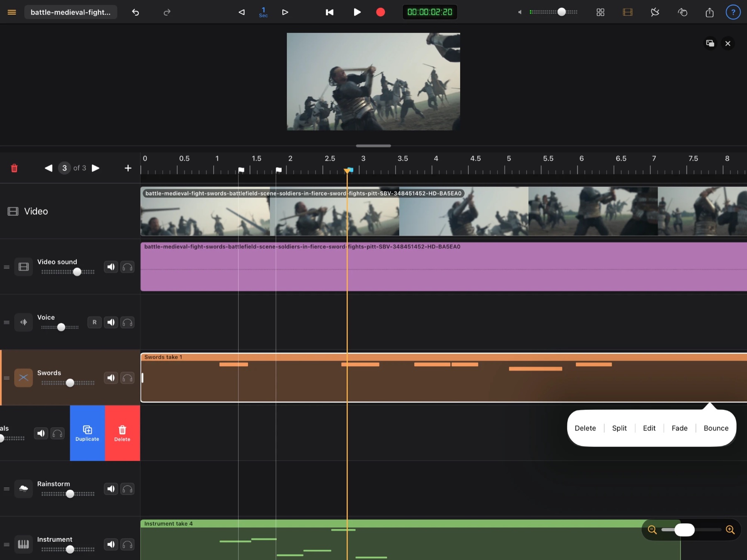Screen dimensions: 747x560
Task: Select the first flag marker near 1.5 seconds
Action: pyautogui.click(x=241, y=170)
